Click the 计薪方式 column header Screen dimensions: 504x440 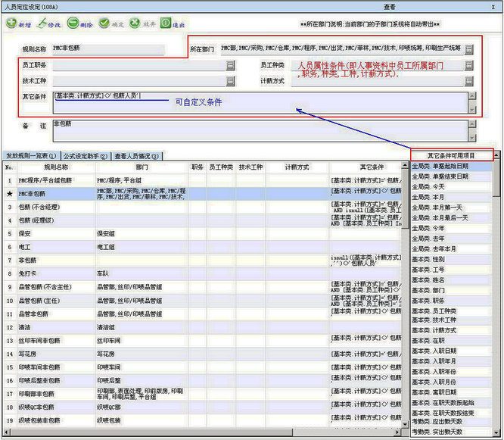coord(297,167)
